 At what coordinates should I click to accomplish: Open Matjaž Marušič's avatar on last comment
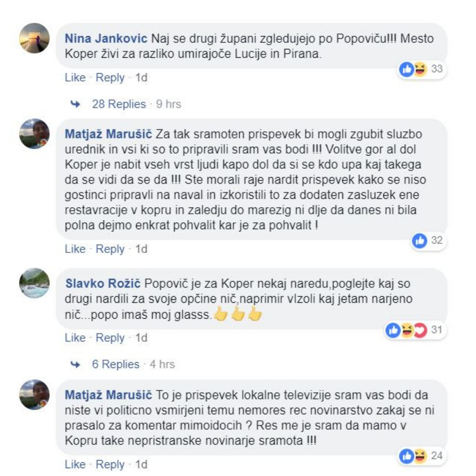(34, 394)
